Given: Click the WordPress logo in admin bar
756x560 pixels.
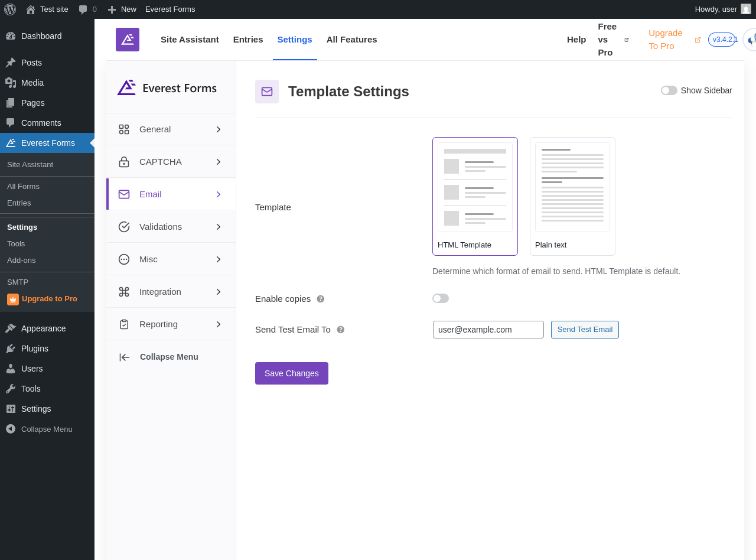Looking at the screenshot, I should tap(10, 9).
